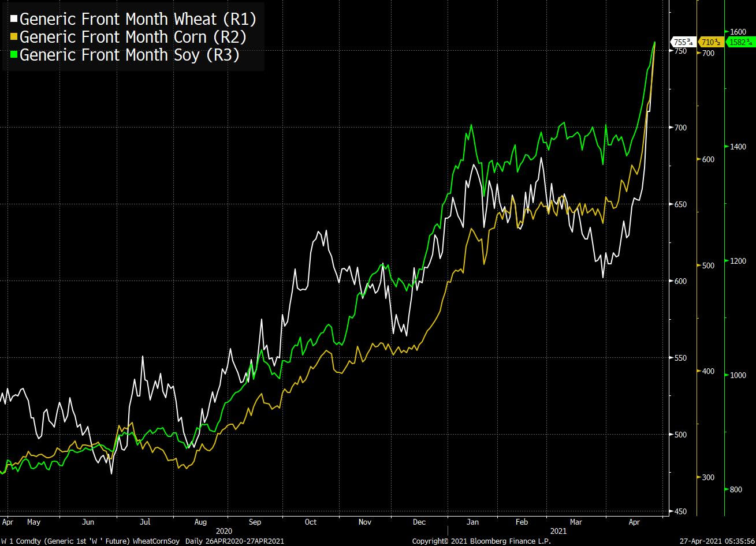Click the 2021 year label
The image size is (756, 546).
(x=558, y=531)
